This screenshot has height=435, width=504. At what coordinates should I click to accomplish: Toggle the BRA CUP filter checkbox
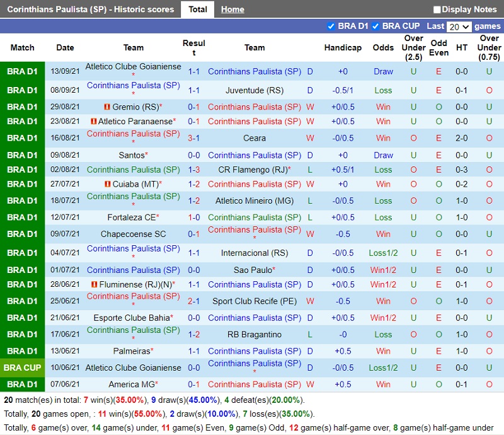point(375,26)
